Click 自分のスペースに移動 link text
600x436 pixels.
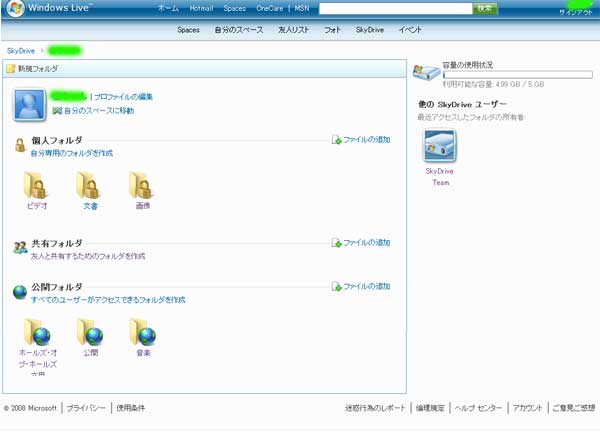(99, 111)
